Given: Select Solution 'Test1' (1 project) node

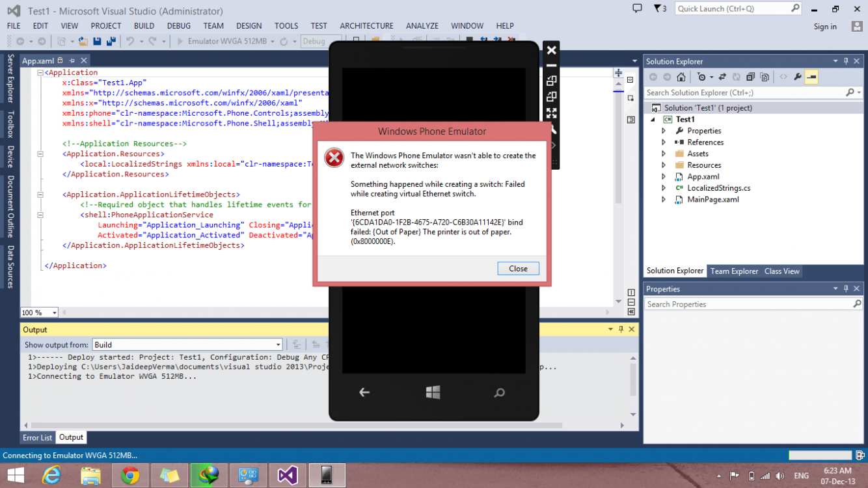Looking at the screenshot, I should (x=708, y=108).
